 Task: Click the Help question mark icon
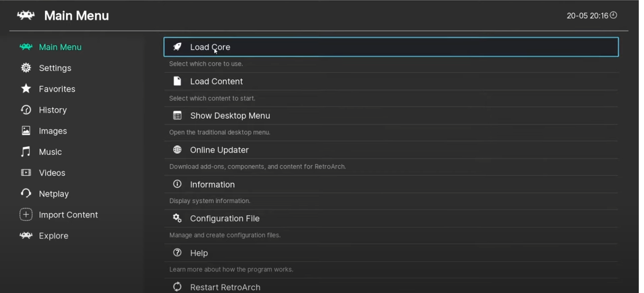point(177,253)
